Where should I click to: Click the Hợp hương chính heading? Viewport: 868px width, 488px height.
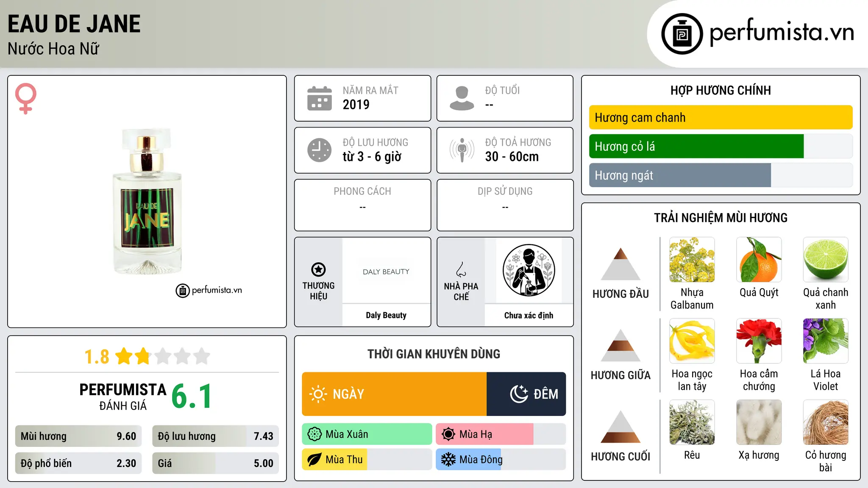click(721, 90)
